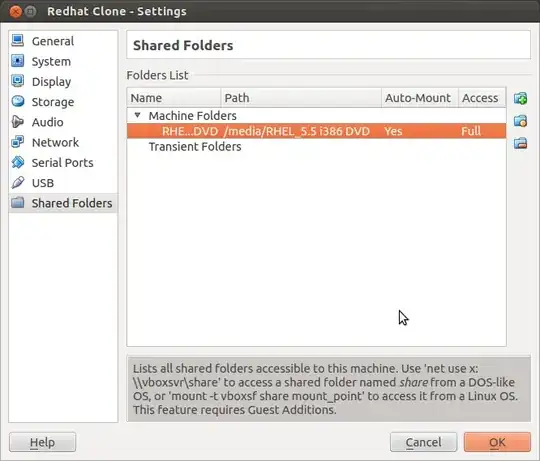Click the Storage disc icon in sidebar
The image size is (540, 461).
[x=18, y=102]
